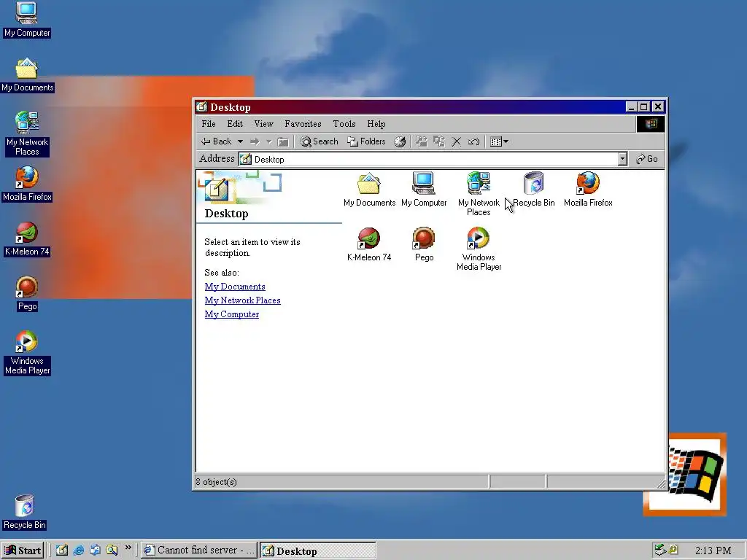Expand the Address bar dropdown
The image size is (747, 560).
tap(622, 159)
